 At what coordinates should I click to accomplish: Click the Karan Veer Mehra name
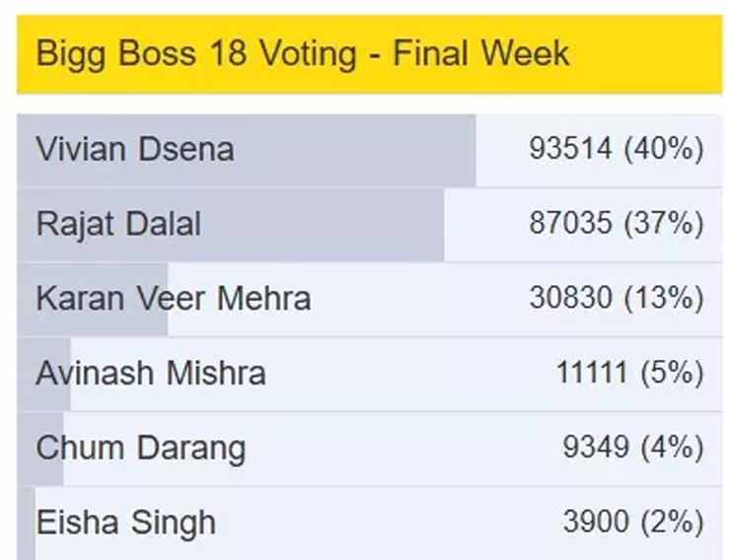173,298
